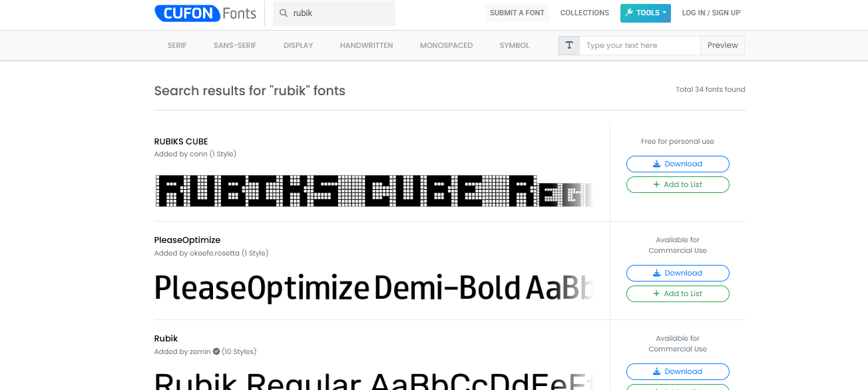Click the "Total 34 fonts found" text
This screenshot has height=390, width=868.
[710, 89]
